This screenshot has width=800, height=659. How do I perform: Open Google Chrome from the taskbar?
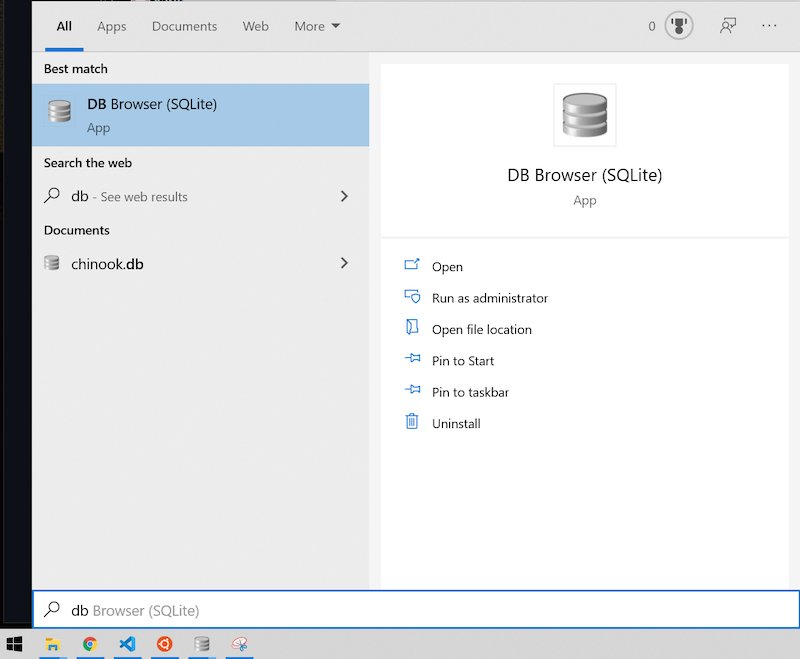[x=90, y=645]
